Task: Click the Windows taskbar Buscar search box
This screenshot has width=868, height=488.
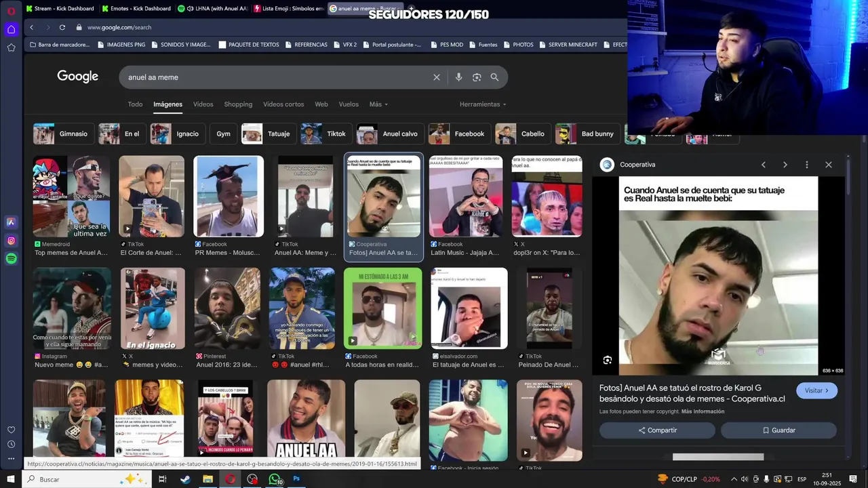Action: tap(88, 479)
